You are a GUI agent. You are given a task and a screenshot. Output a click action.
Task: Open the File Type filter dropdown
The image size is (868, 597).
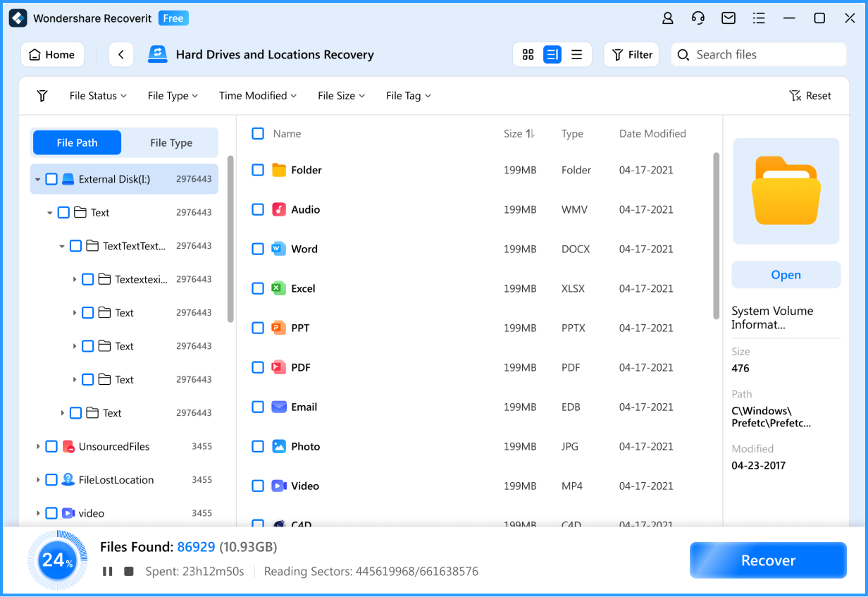(173, 96)
